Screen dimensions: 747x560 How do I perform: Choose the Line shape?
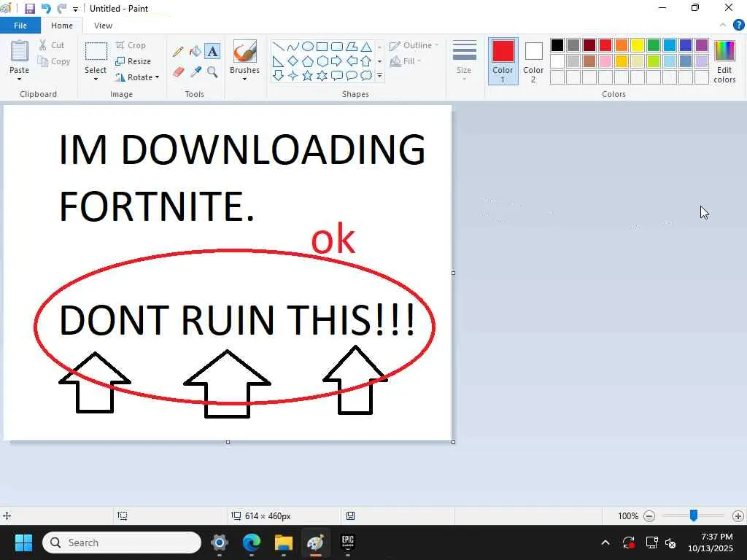[x=278, y=47]
